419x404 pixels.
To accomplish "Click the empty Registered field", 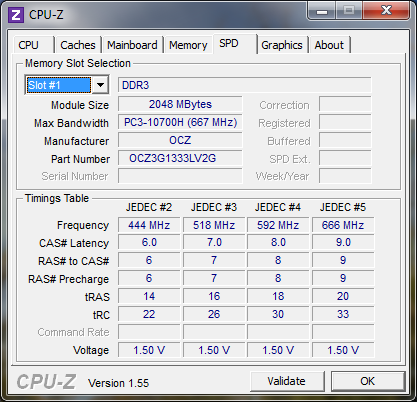I will tap(345, 122).
